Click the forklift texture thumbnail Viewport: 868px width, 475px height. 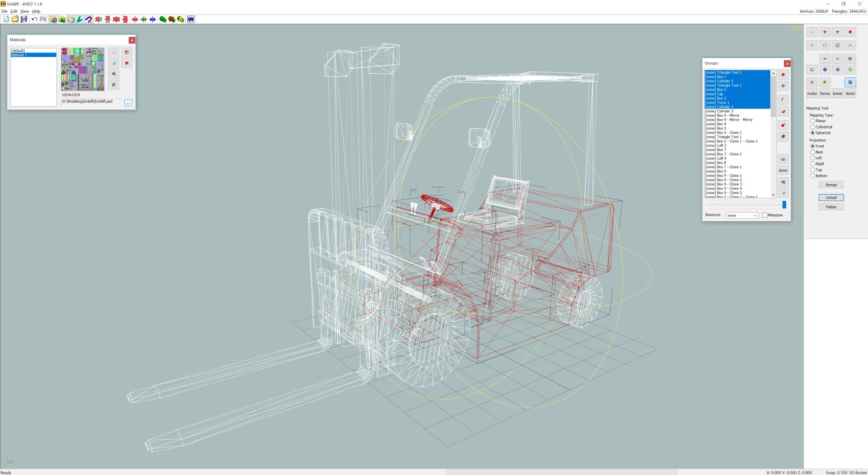[x=83, y=70]
